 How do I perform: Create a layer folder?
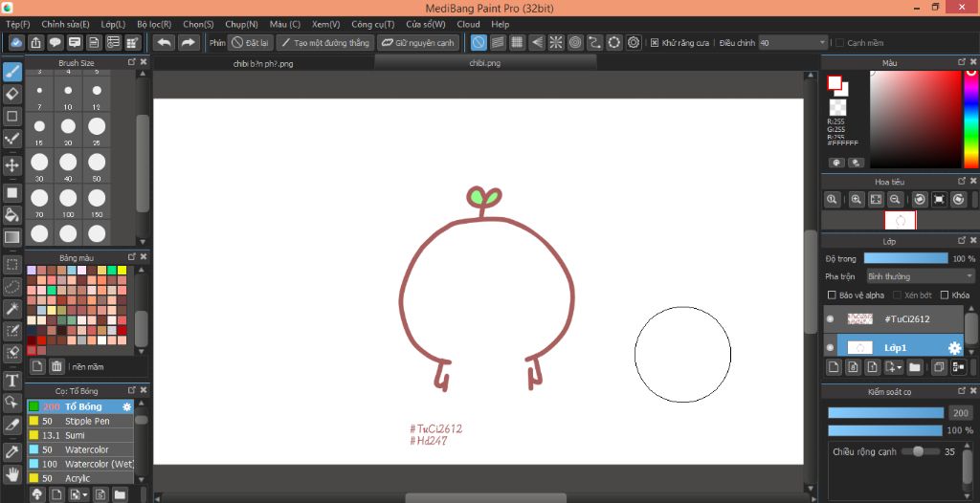coord(915,367)
